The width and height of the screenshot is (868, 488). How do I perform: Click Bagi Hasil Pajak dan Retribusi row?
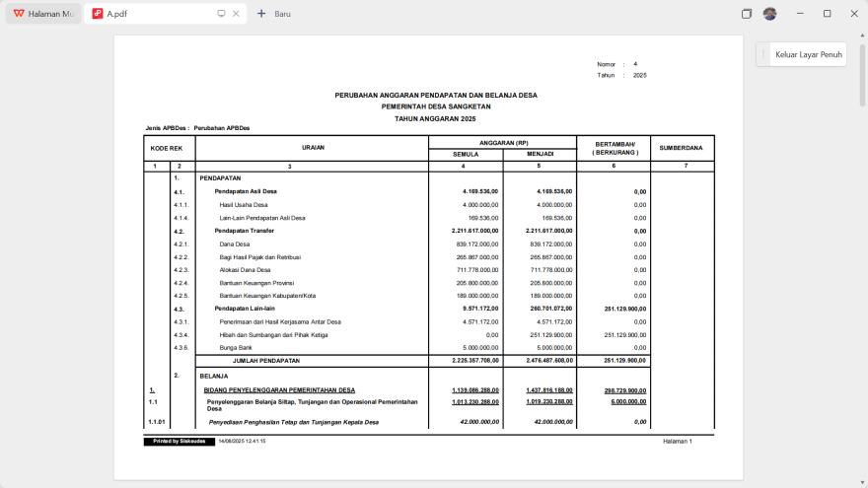coord(259,257)
